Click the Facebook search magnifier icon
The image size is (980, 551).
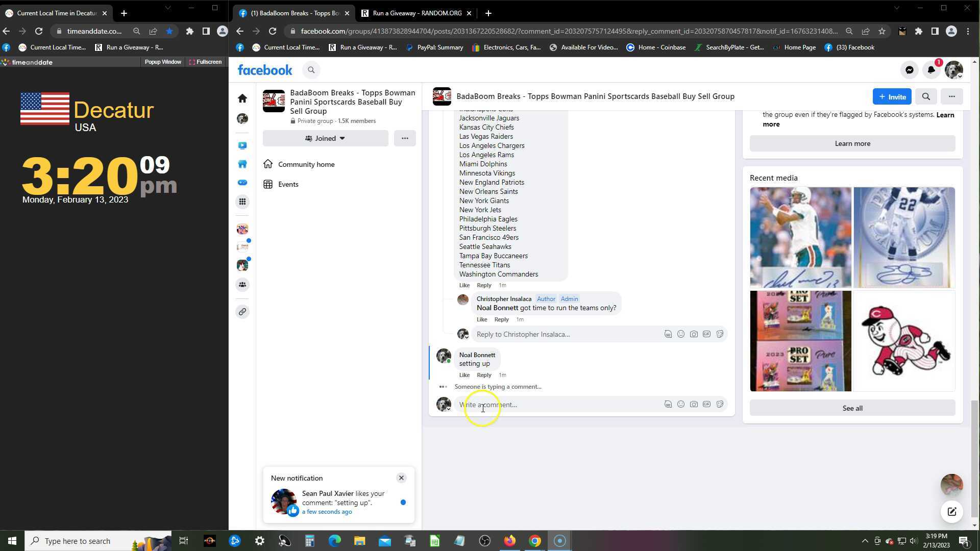(x=311, y=70)
